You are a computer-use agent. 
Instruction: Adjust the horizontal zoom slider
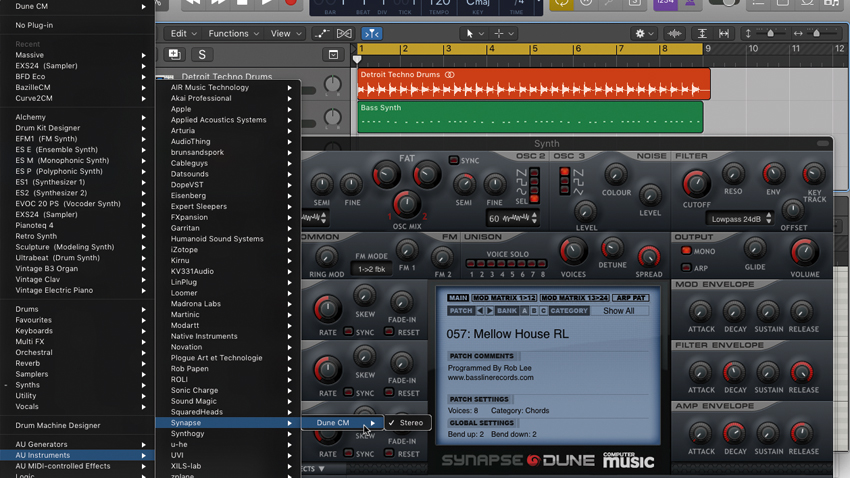pos(816,34)
